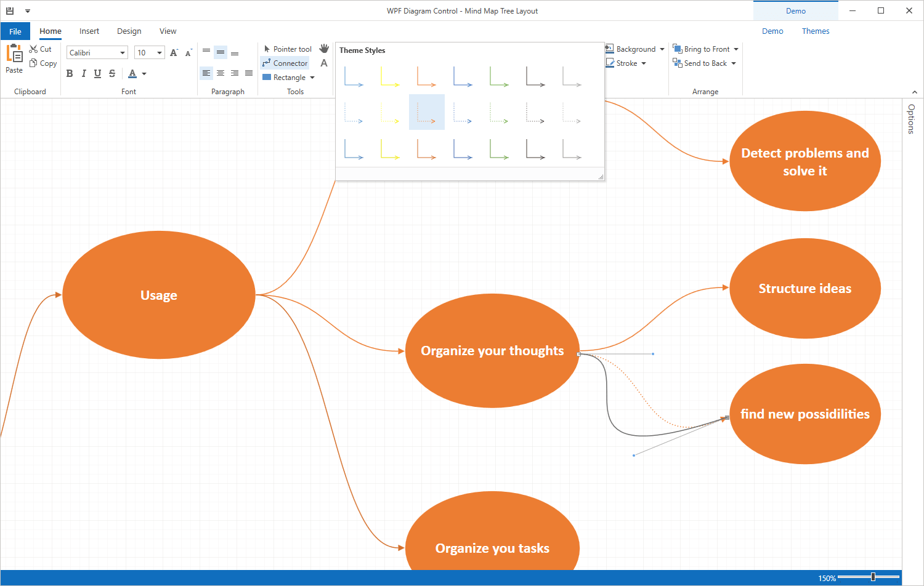Image resolution: width=924 pixels, height=586 pixels.
Task: Enable center text alignment
Action: [220, 73]
